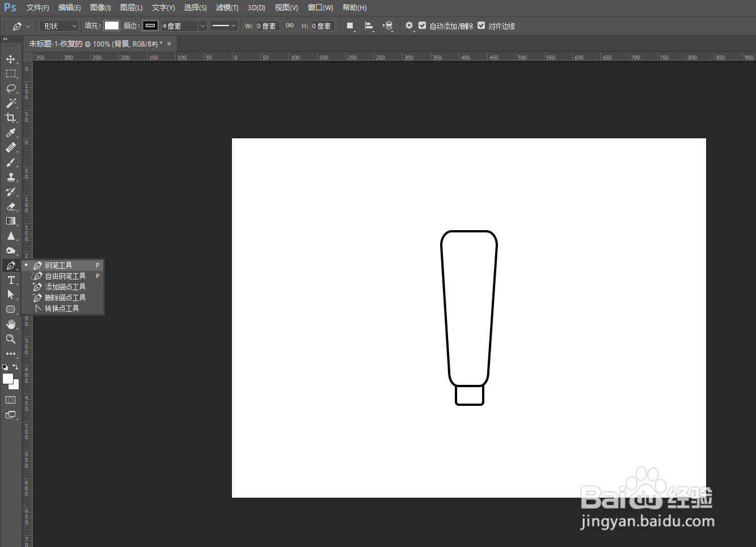The height and width of the screenshot is (547, 756).
Task: Uncheck the 对齐边缘 checkbox
Action: point(481,26)
